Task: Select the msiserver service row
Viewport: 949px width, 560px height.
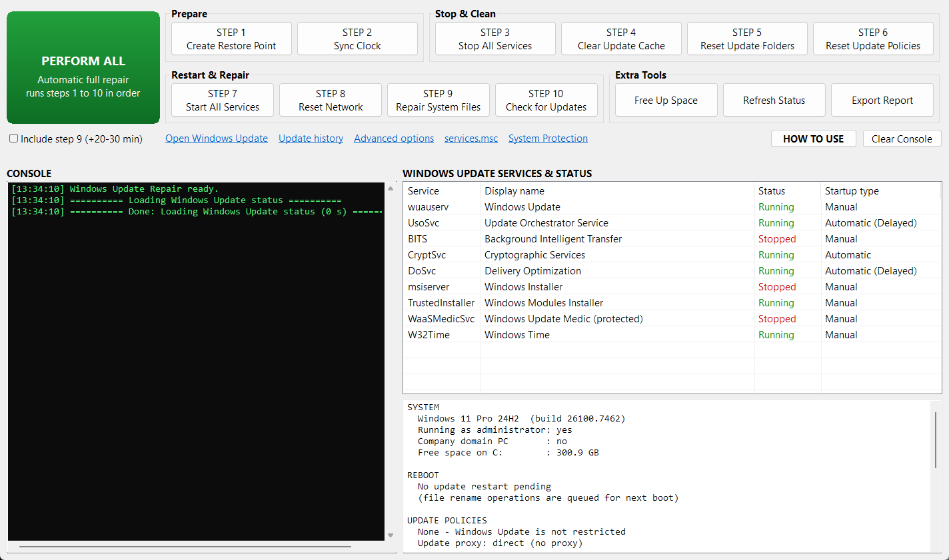Action: (x=672, y=287)
